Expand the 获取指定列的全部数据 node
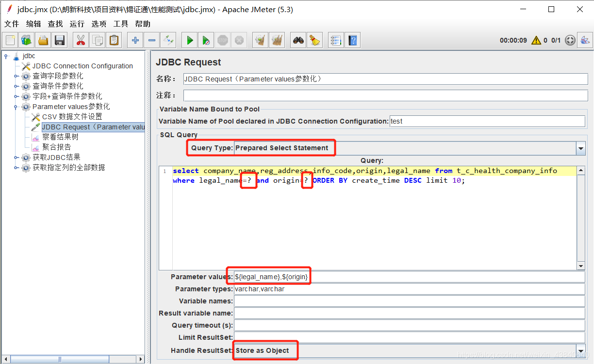Screen dimensions: 594x364 click(x=16, y=168)
